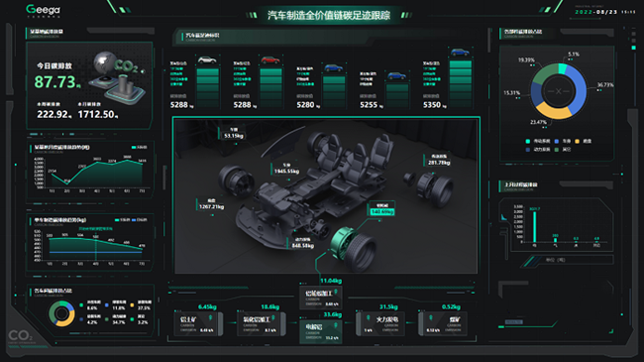
Task: Click the 1267.21kg part label
Action: 211,204
